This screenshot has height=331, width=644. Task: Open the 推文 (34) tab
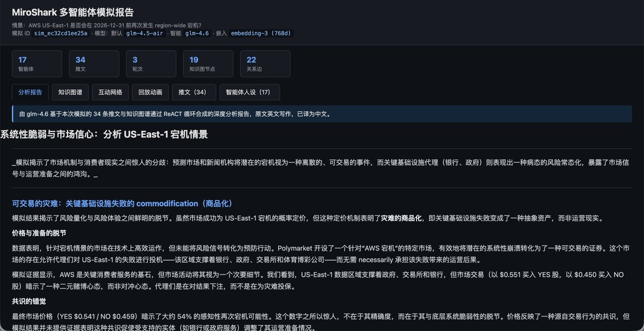194,92
